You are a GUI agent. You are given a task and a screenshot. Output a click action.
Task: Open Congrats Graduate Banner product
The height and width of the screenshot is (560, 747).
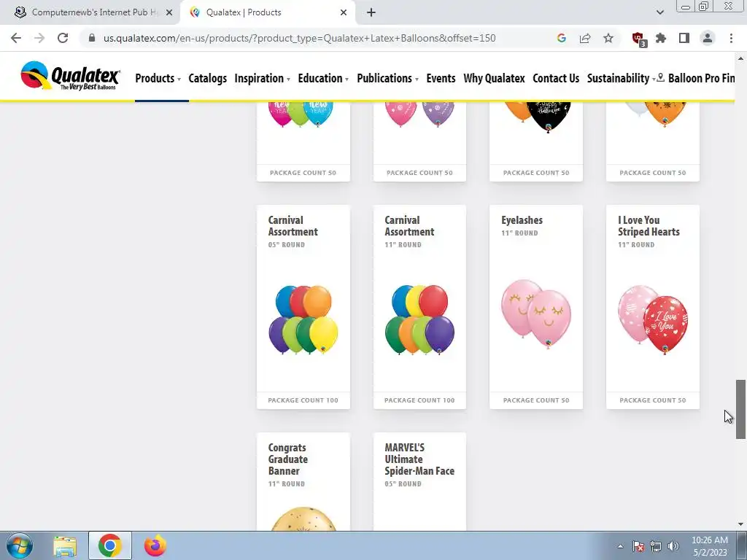point(303,481)
